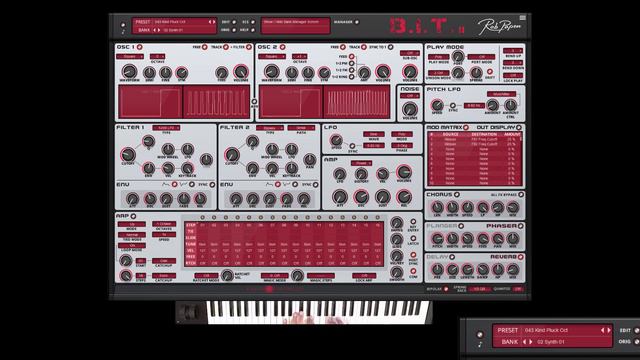Toggle OSC 2 power LED
Image resolution: width=640 pixels, height=360 pixels.
[282, 47]
